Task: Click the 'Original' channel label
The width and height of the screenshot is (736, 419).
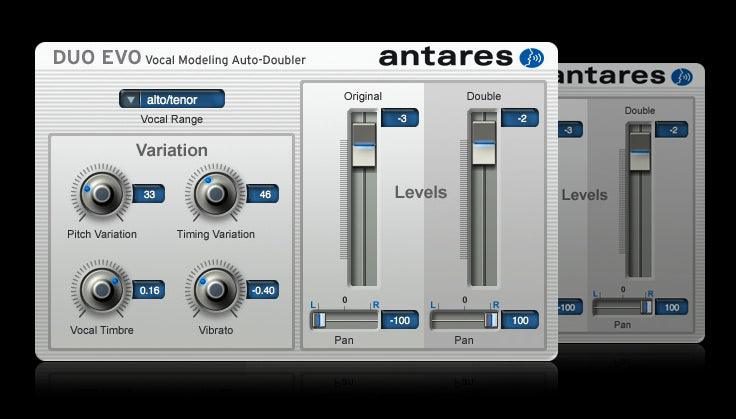Action: [x=363, y=96]
